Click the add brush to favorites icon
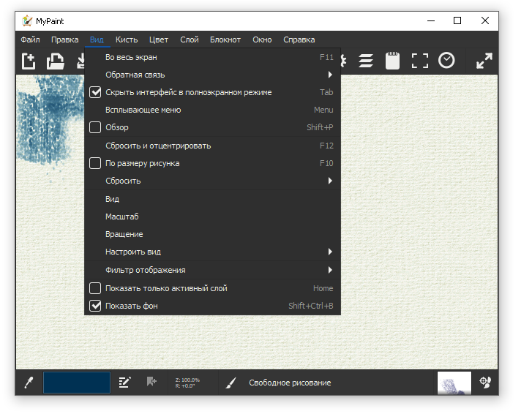 [151, 382]
